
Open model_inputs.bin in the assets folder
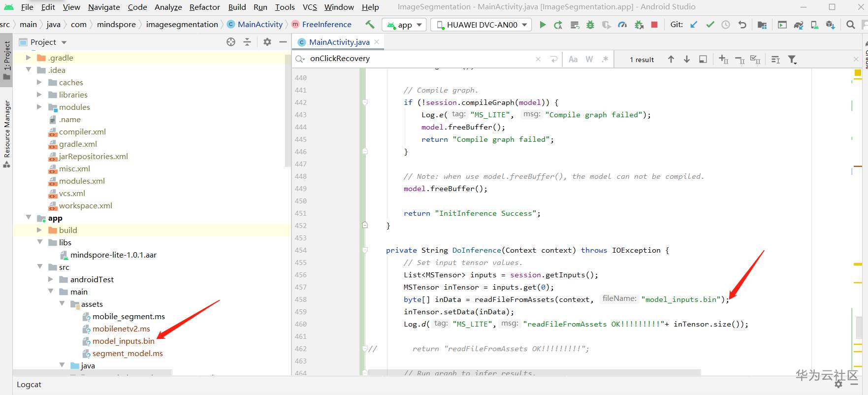(x=123, y=341)
